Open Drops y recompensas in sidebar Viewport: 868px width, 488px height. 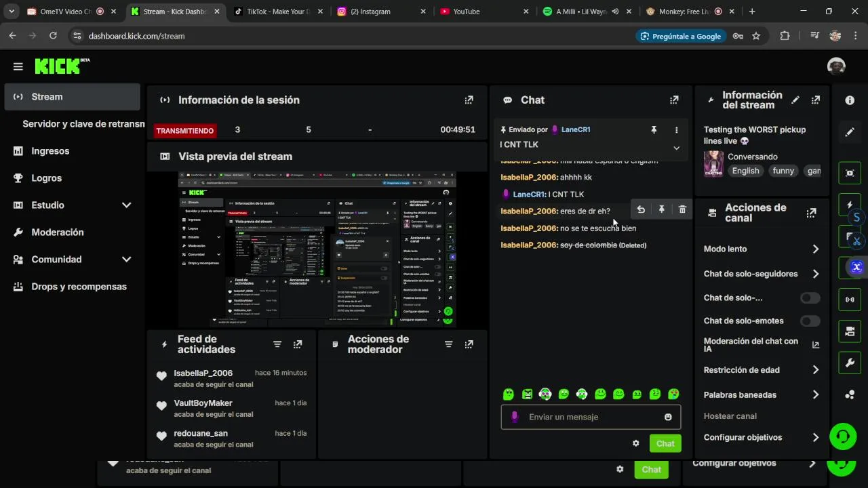click(x=72, y=287)
